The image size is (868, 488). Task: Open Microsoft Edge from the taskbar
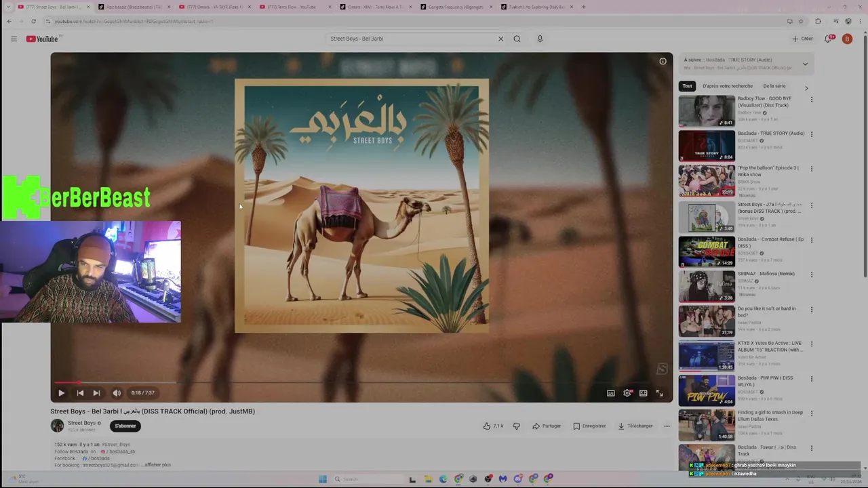pos(443,479)
